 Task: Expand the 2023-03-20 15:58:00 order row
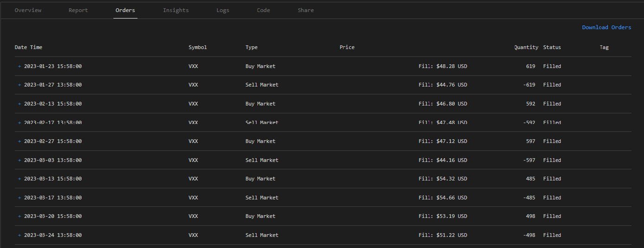point(19,216)
